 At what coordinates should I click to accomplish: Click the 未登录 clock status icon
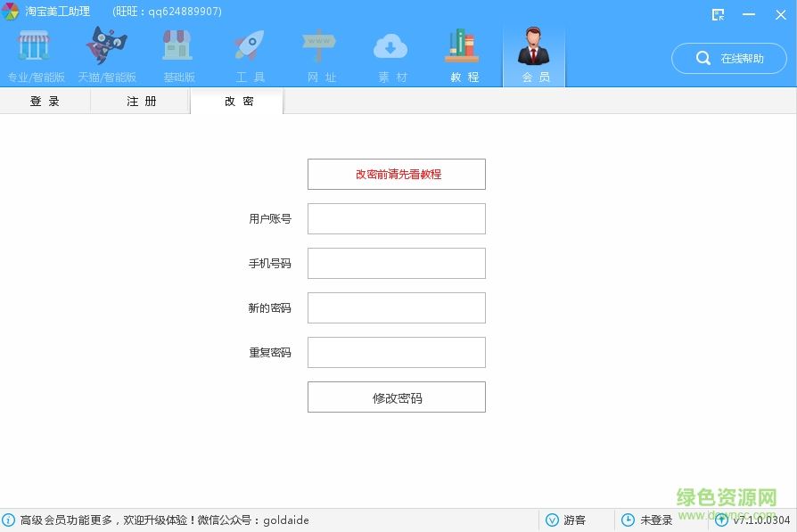(x=627, y=520)
